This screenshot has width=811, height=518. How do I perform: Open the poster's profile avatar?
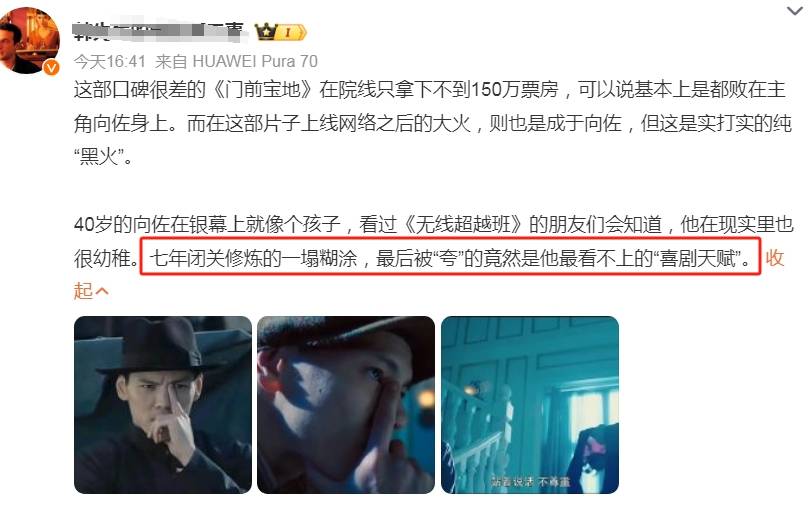[x=29, y=40]
